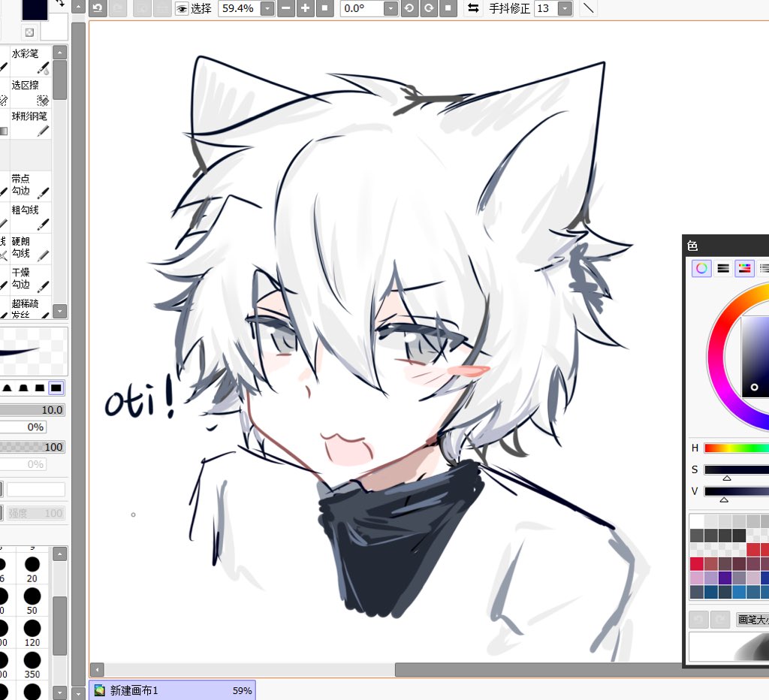This screenshot has height=700, width=769.
Task: Open the zoom percentage dropdown
Action: [267, 8]
